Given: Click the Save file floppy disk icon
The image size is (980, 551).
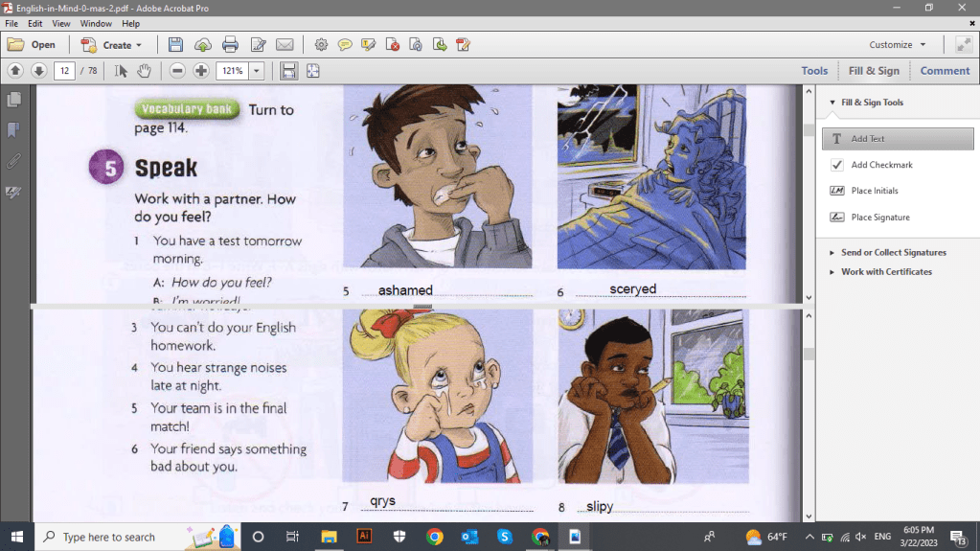Looking at the screenshot, I should [x=175, y=45].
